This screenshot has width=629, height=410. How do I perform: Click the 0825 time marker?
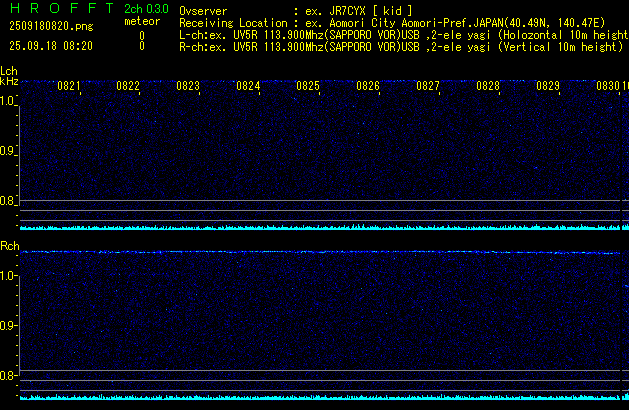(x=308, y=87)
